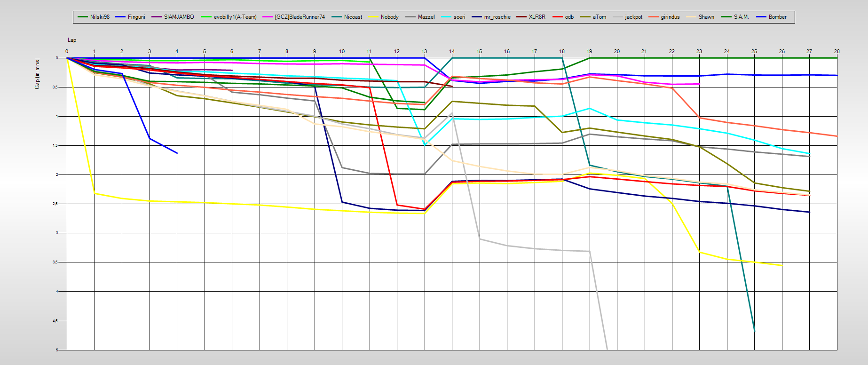The height and width of the screenshot is (365, 868).
Task: Click the 'Gap [in mins]' y-axis title
Action: click(37, 73)
